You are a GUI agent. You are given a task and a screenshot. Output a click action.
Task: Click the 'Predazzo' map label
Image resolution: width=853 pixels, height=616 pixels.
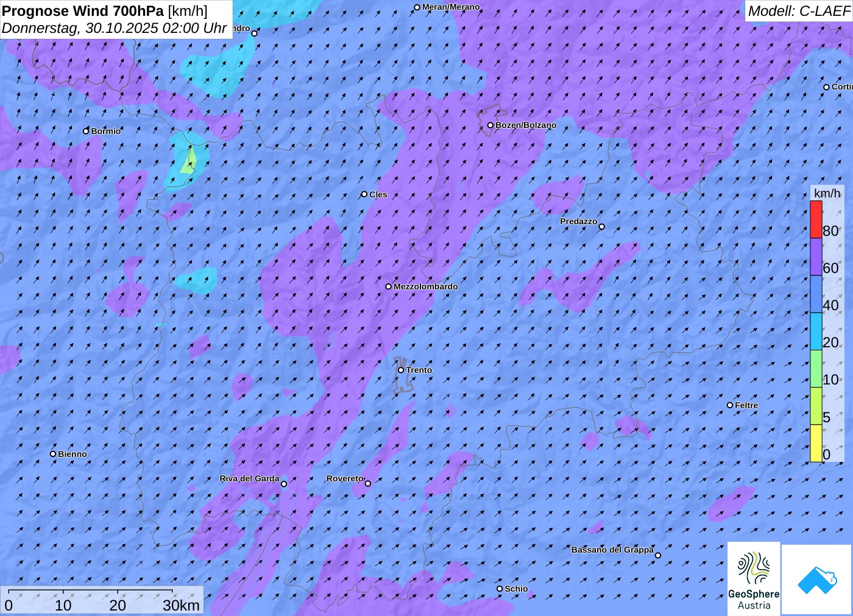[x=579, y=221]
